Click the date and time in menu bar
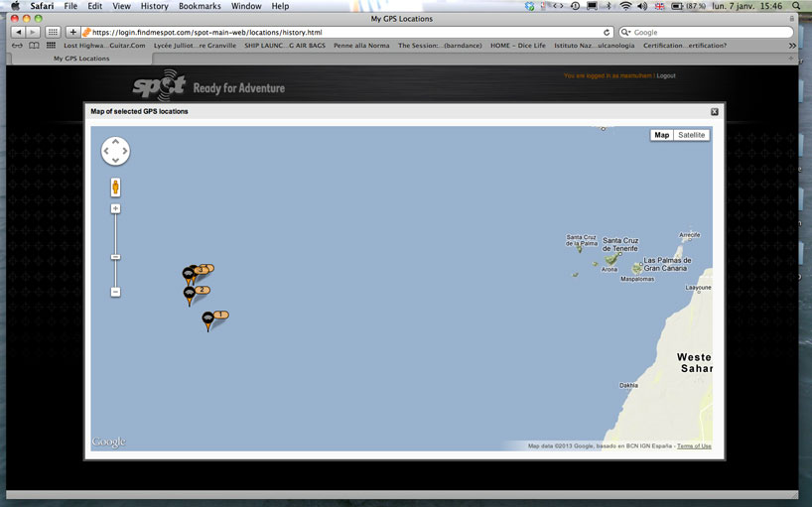Screen dimensions: 812x507 click(746, 6)
